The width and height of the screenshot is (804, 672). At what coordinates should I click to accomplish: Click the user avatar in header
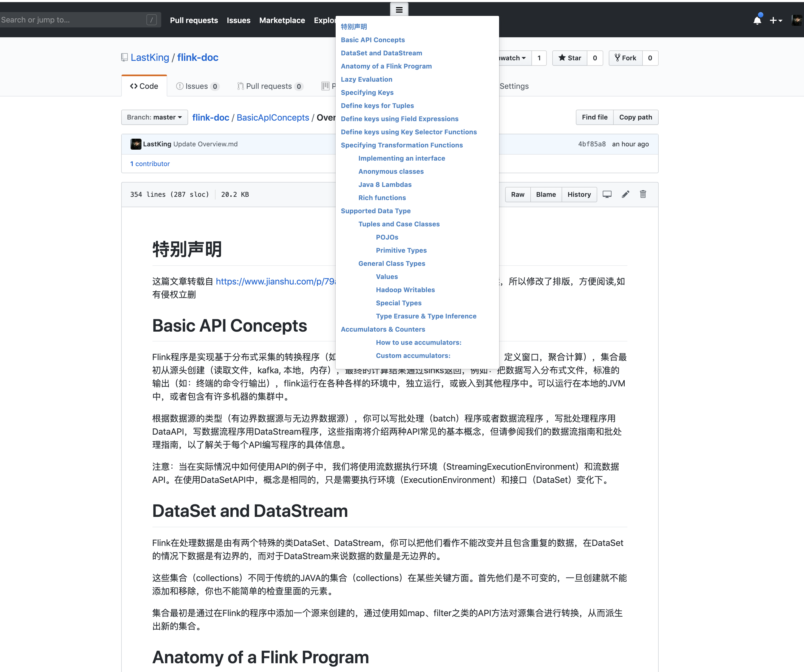(x=796, y=20)
